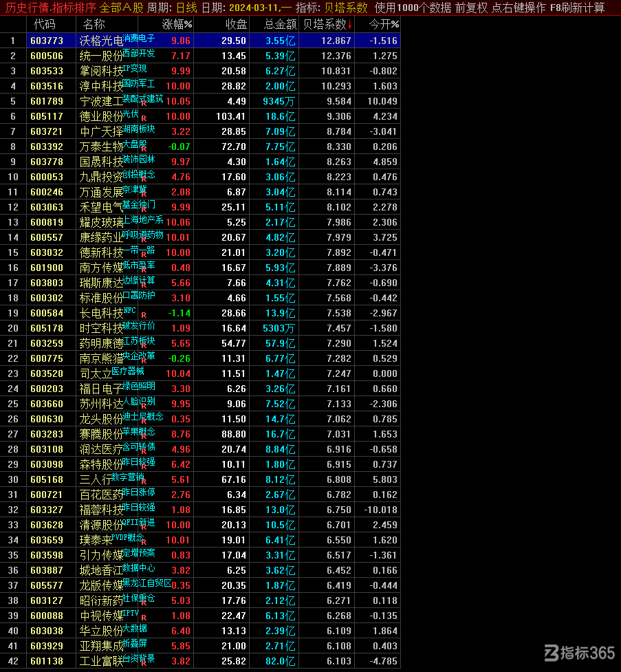This screenshot has height=672, width=621.
Task: Select stock name 耀皮玻璃
Action: coord(101,222)
